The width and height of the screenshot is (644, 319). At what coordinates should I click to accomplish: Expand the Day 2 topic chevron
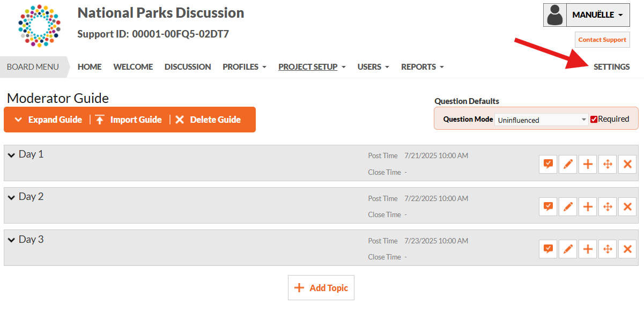click(x=11, y=197)
